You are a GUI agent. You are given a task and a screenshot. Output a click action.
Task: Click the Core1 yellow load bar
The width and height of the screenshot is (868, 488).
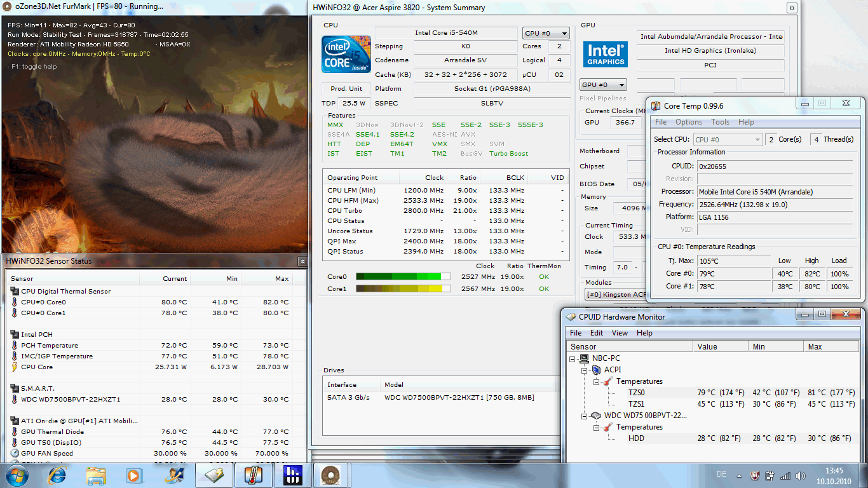(x=403, y=288)
